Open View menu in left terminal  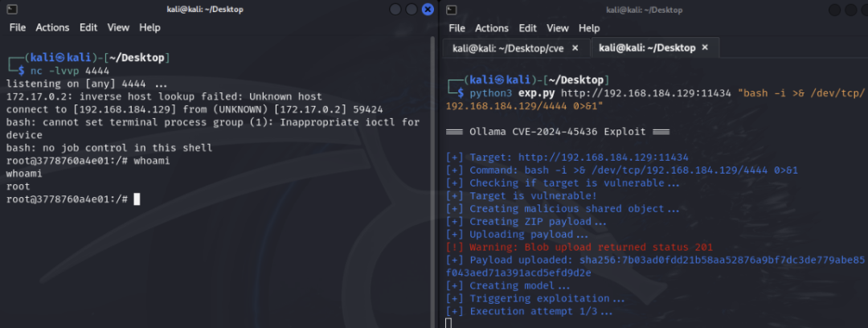(x=118, y=27)
